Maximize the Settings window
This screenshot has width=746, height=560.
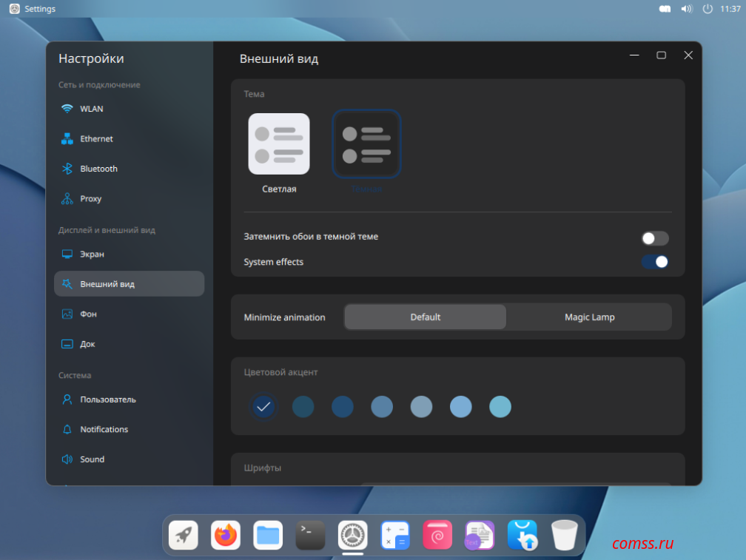[x=661, y=55]
